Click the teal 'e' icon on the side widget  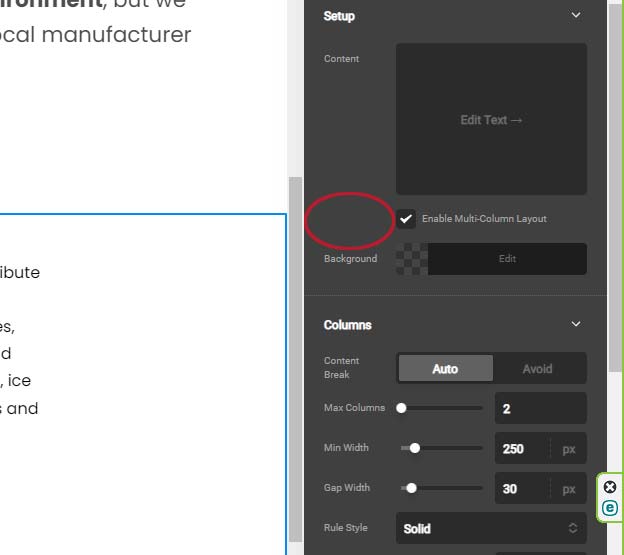610,508
